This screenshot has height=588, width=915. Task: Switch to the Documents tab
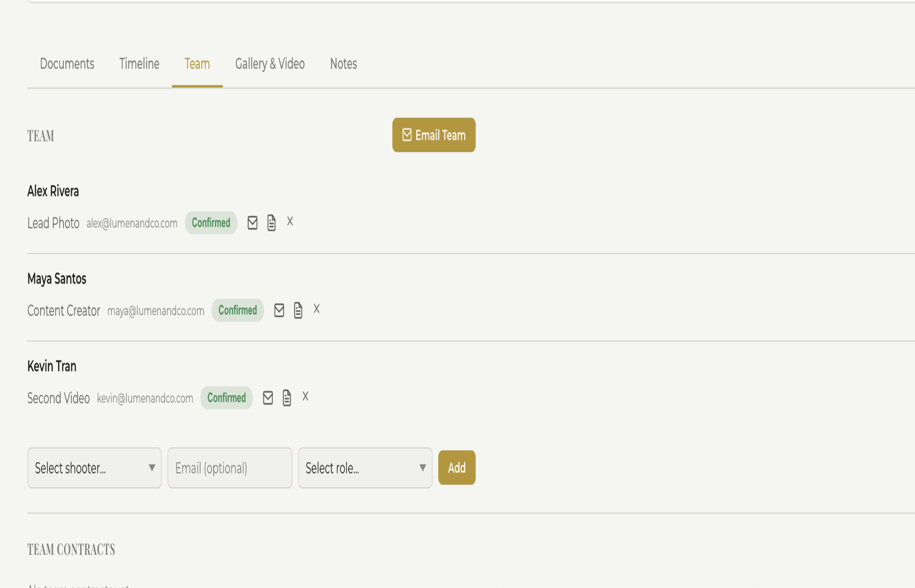pos(67,64)
